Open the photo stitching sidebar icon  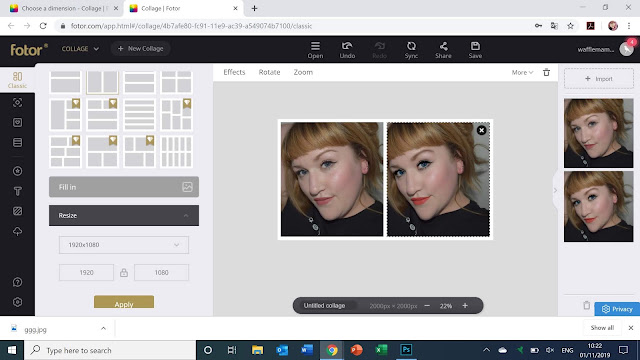(17, 142)
